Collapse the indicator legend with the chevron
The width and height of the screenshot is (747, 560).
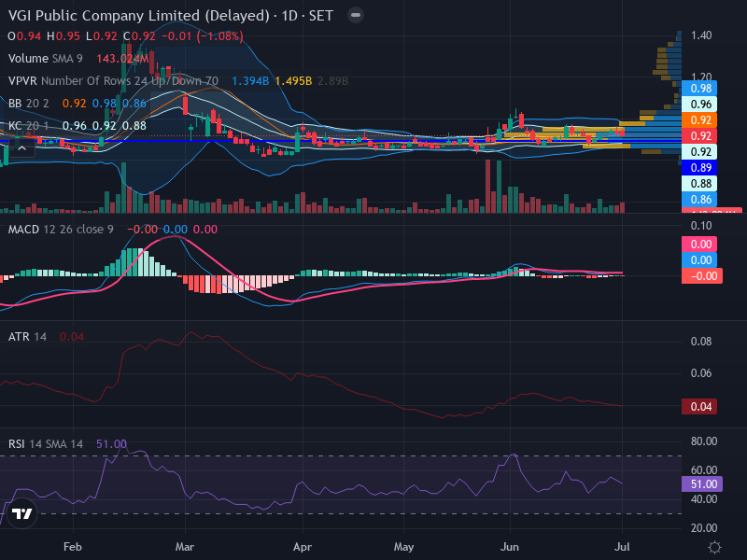click(21, 148)
